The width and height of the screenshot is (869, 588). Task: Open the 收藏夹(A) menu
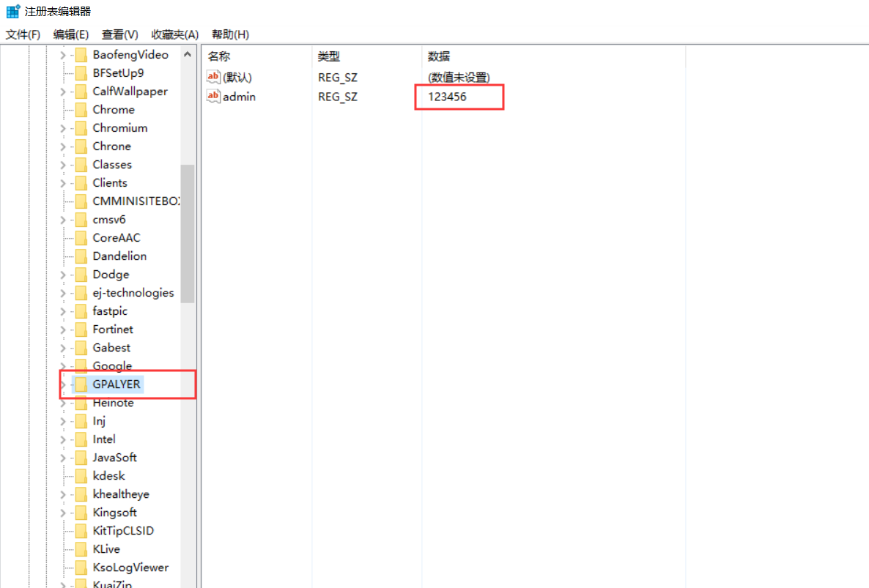pos(175,34)
